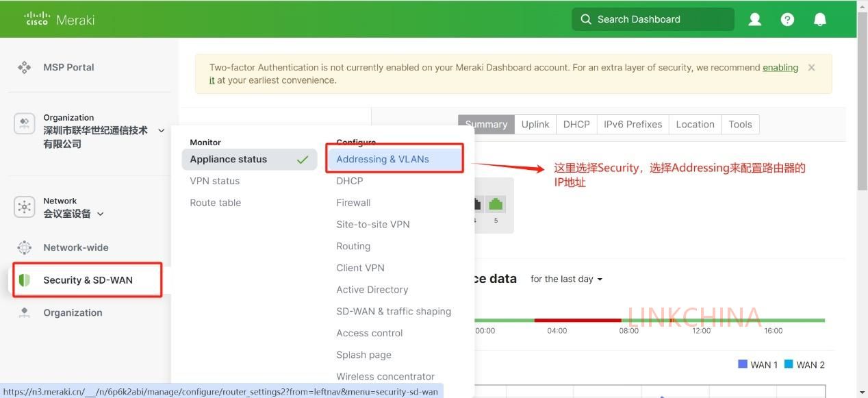Screen dimensions: 868x398
Task: Click the WAN 2 legend color swatch
Action: point(789,364)
